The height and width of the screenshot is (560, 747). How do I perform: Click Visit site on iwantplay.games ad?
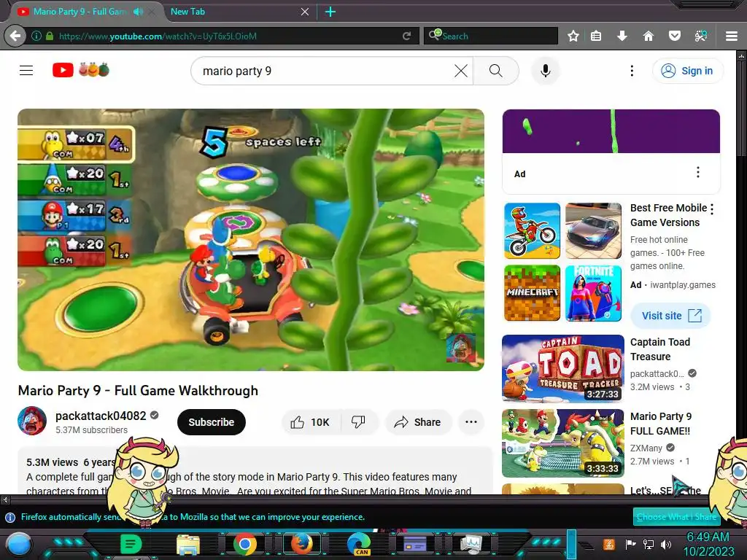(x=671, y=315)
